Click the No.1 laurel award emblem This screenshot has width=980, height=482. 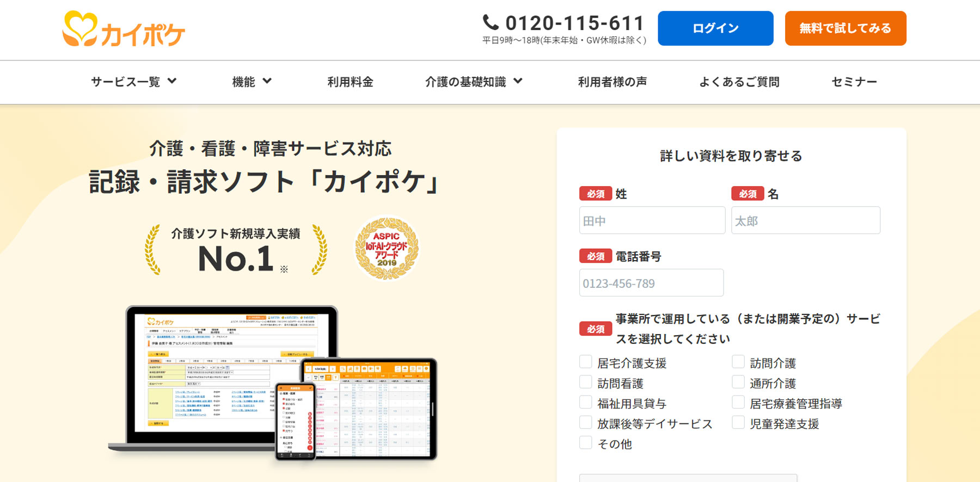[x=236, y=250]
